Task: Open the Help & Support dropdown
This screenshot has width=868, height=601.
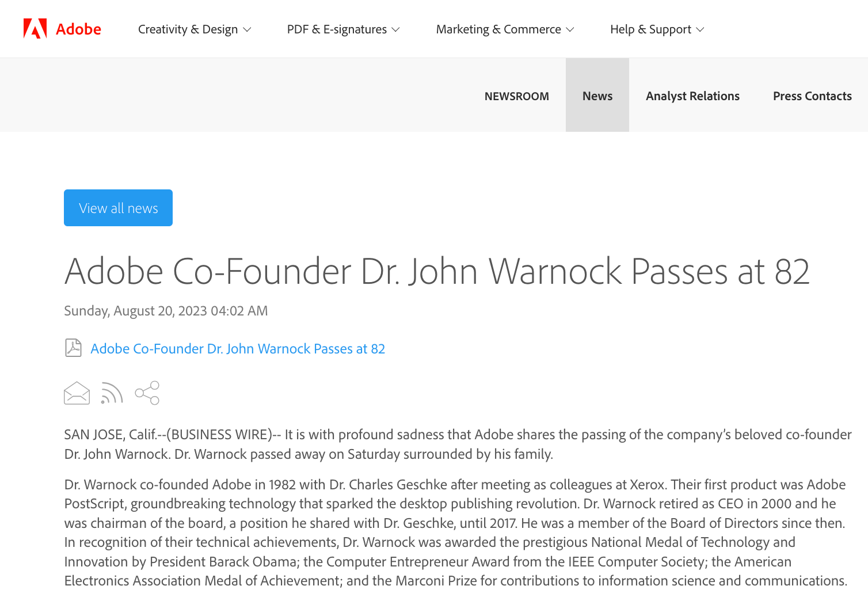Action: [657, 29]
